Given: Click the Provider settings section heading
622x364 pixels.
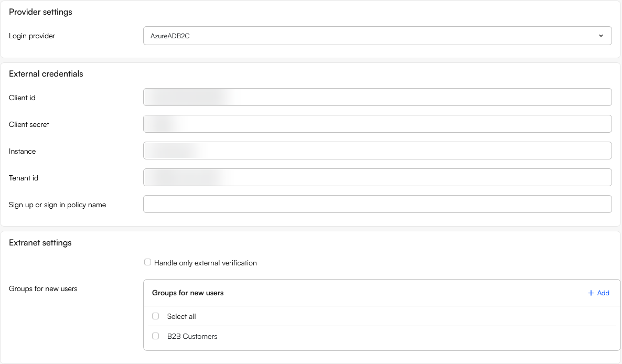Looking at the screenshot, I should (40, 12).
